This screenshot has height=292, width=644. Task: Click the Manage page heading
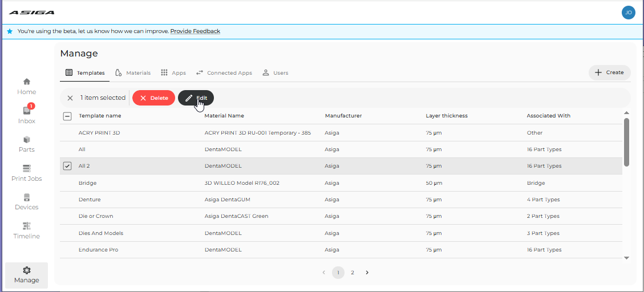tap(79, 54)
